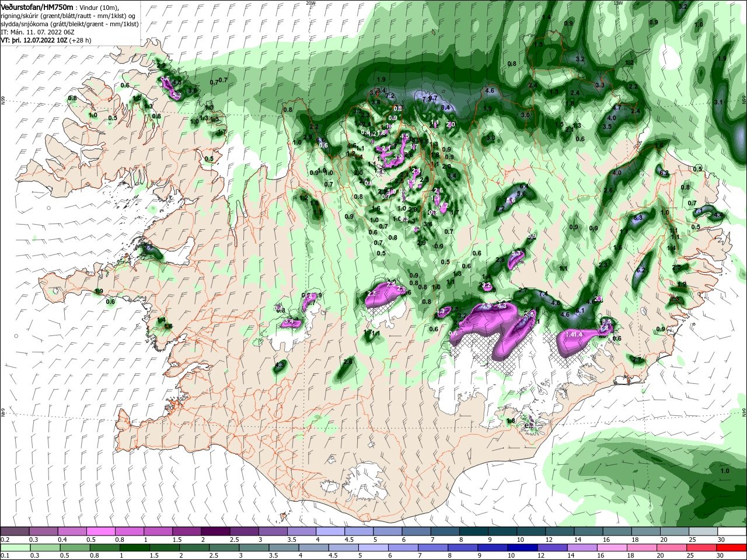The image size is (747, 560).
Task: Click the 'Veðurstofan/HM750m' map title
Action: [37, 7]
